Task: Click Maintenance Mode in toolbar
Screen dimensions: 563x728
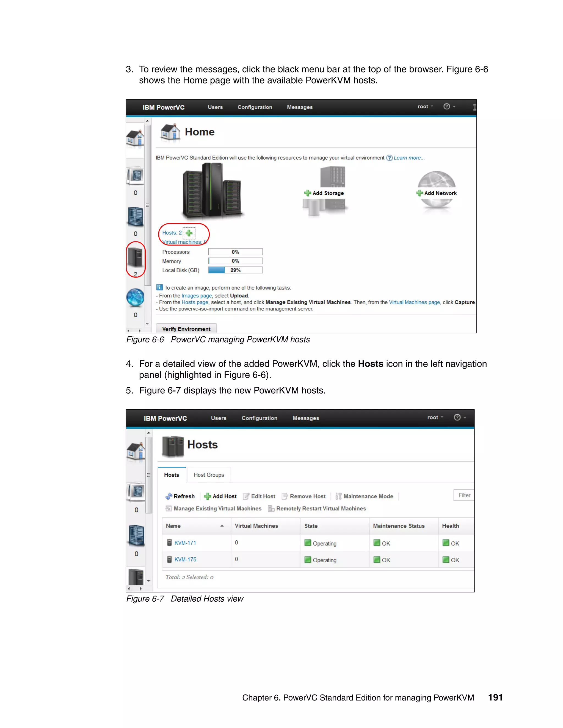Action: (x=364, y=496)
